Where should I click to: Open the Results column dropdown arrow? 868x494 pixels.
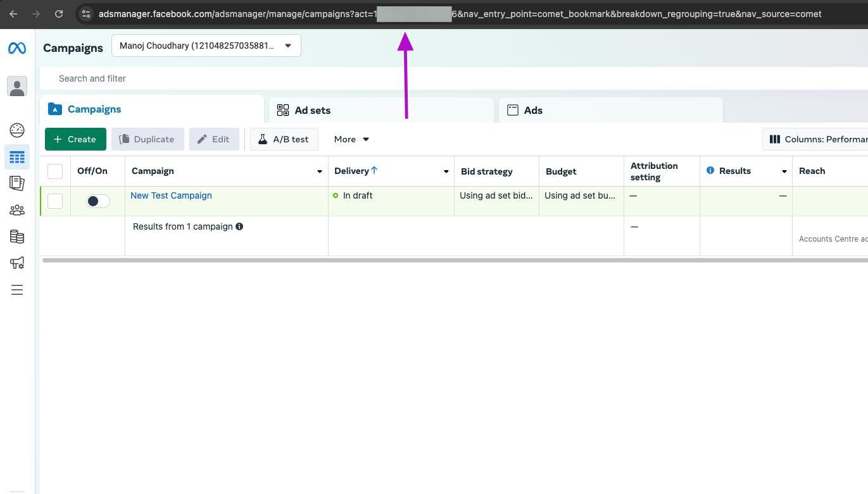pyautogui.click(x=784, y=171)
